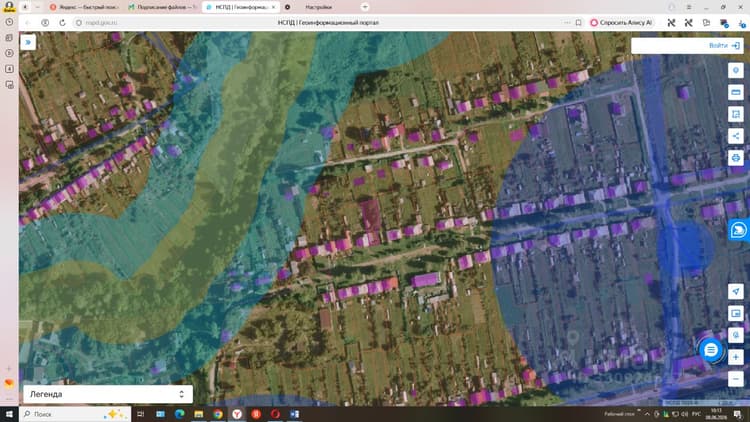
Task: Switch to the Настройки tab
Action: 319,7
